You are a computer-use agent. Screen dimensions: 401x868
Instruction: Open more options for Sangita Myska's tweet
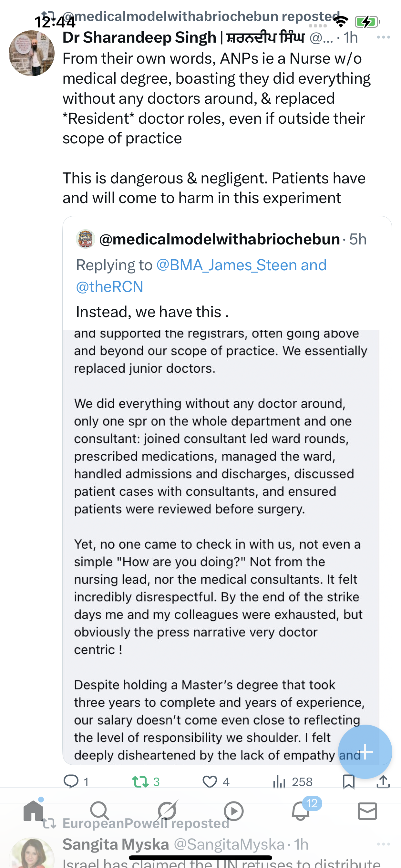384,844
